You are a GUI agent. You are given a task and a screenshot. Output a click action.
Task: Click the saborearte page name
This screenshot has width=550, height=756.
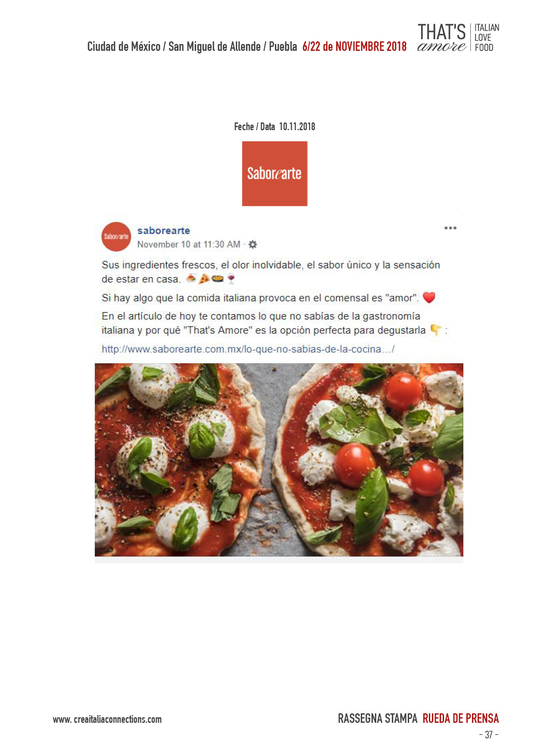pos(164,231)
